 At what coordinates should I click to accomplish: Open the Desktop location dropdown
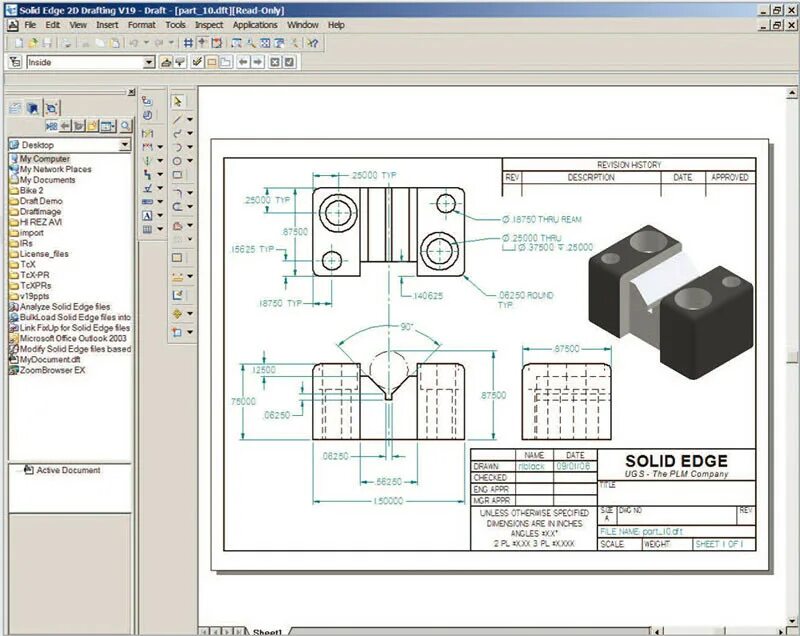124,145
